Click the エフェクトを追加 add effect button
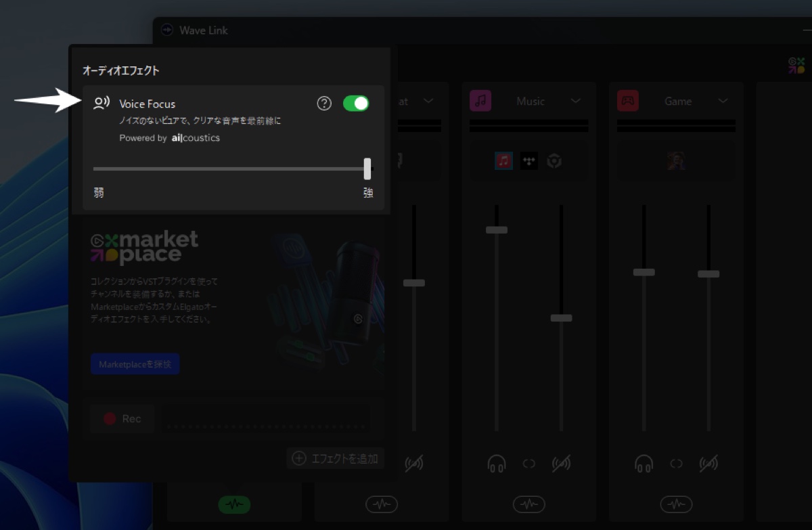Screen dimensions: 812x530 (336, 458)
